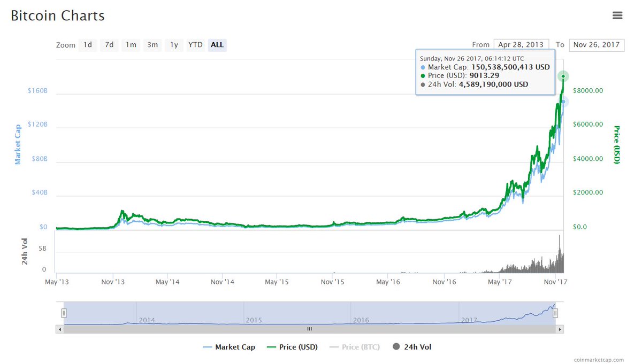Click the Nov '13 x-axis label
The width and height of the screenshot is (642, 364).
113,282
